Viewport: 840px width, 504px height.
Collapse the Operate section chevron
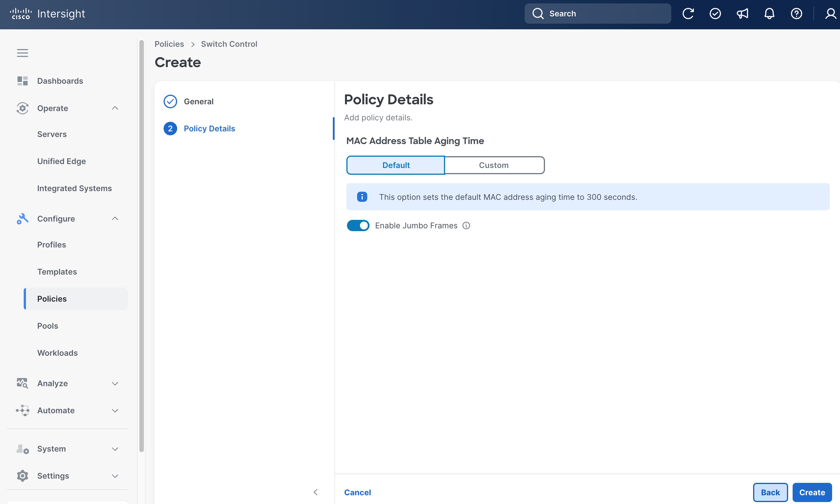(x=115, y=108)
